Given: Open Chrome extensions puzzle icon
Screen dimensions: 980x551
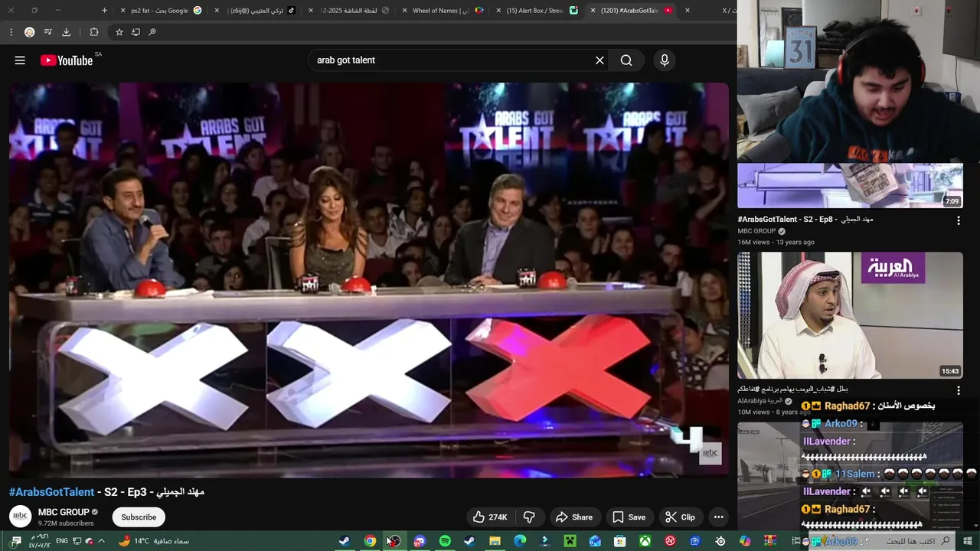Looking at the screenshot, I should (94, 32).
